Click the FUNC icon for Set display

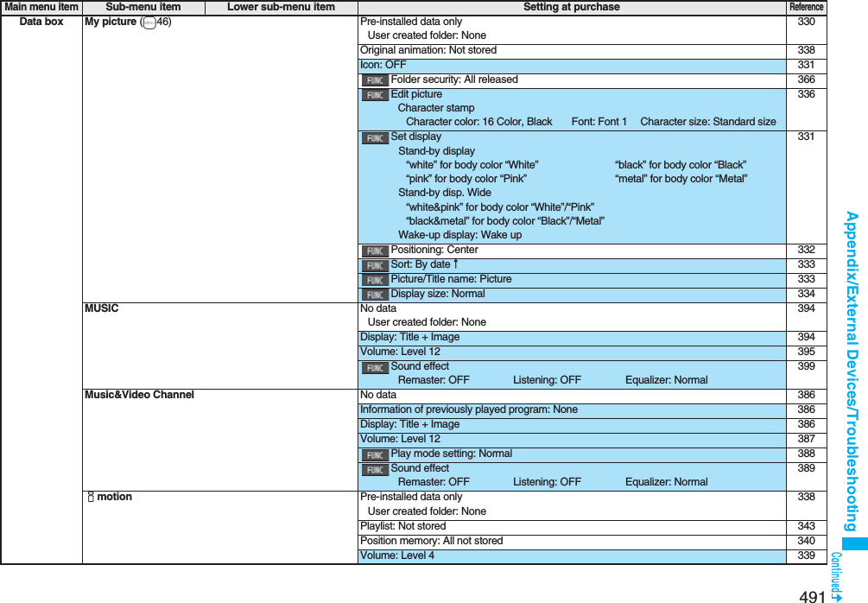click(375, 136)
